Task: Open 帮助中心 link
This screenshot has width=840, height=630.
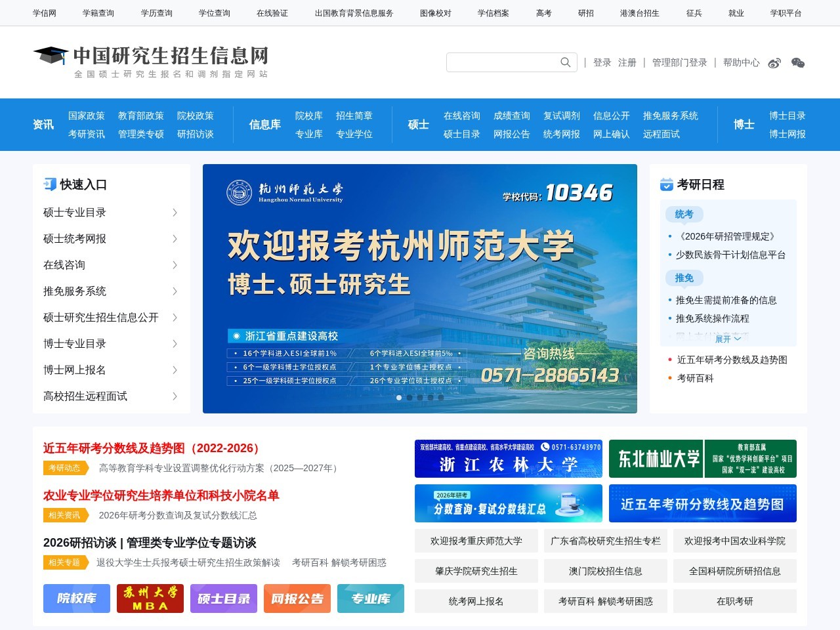Action: click(x=742, y=62)
